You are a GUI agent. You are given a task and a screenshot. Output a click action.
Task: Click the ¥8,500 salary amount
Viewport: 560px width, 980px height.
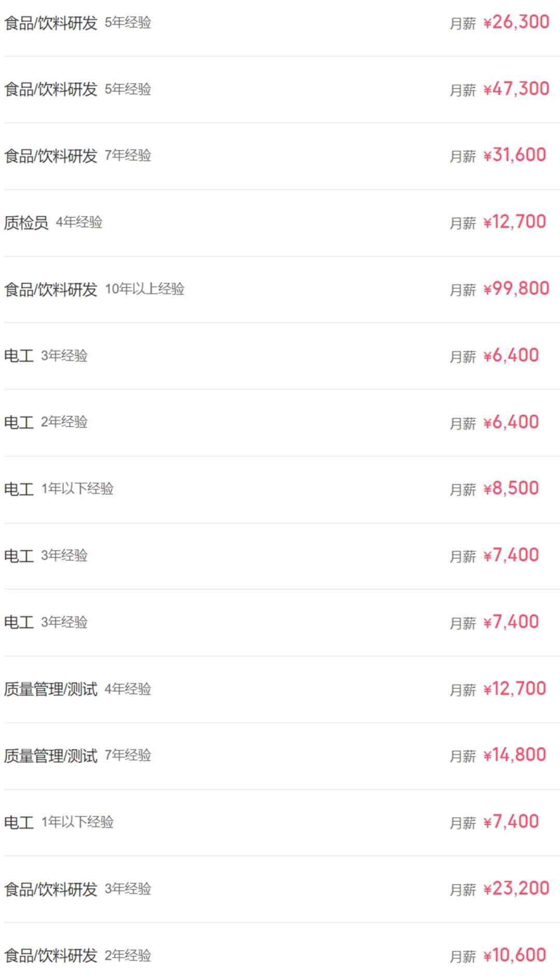click(x=511, y=488)
